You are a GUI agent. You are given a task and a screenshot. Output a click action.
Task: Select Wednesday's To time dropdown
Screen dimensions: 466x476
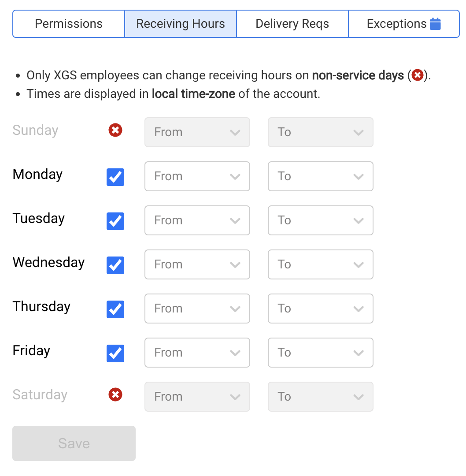click(320, 264)
